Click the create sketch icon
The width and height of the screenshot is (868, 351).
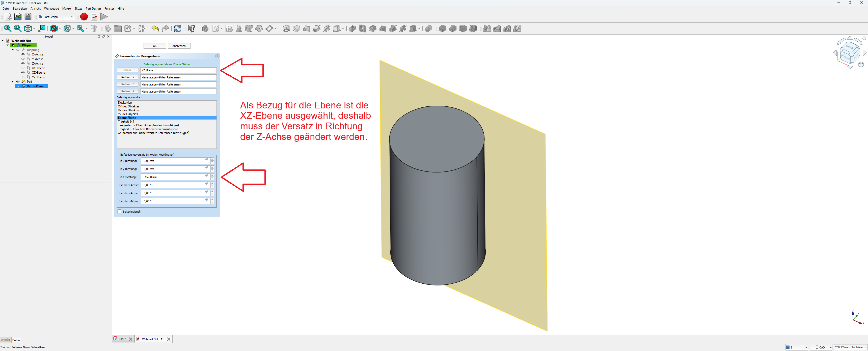coord(215,29)
